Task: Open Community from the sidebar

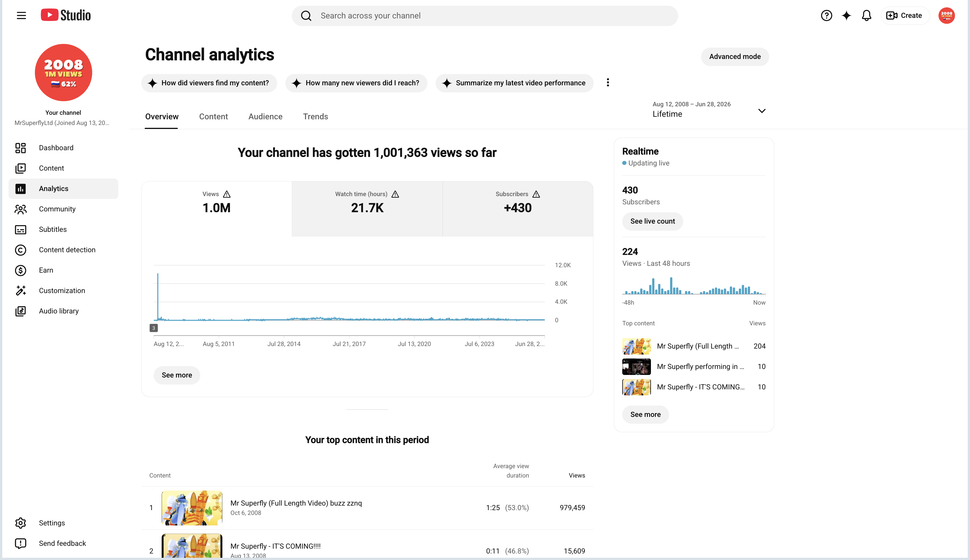Action: [63, 209]
